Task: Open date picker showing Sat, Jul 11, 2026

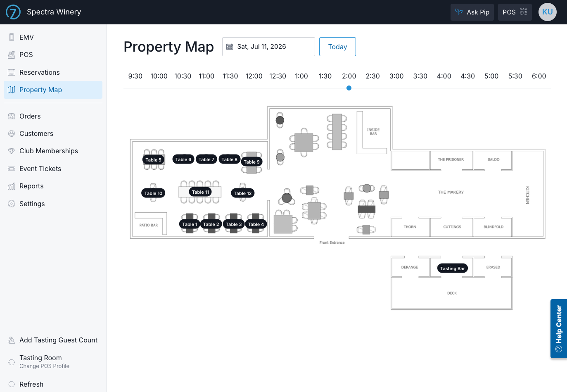Action: pyautogui.click(x=268, y=47)
